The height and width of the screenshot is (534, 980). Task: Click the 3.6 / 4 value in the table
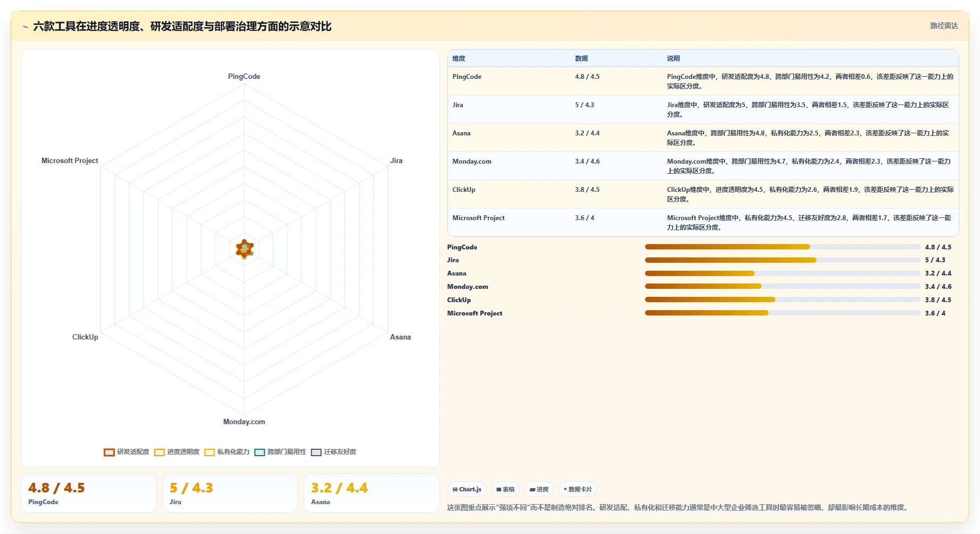click(584, 218)
